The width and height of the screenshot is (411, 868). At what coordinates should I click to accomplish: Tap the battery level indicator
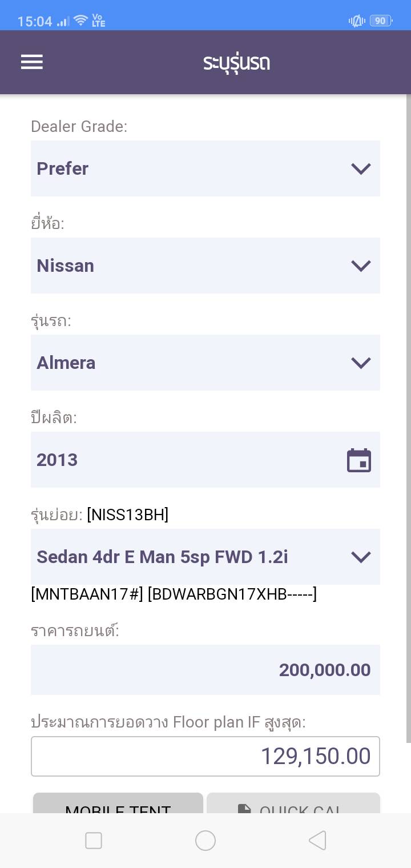380,21
